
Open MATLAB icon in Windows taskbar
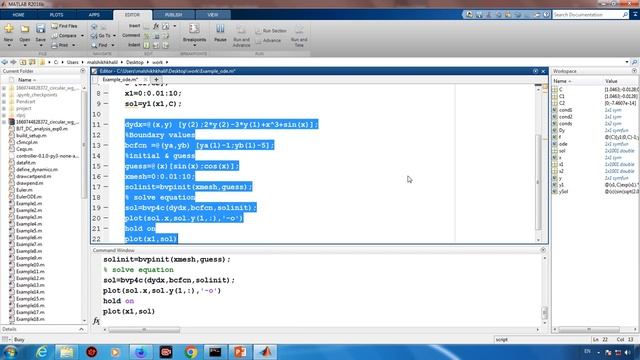[x=266, y=352]
